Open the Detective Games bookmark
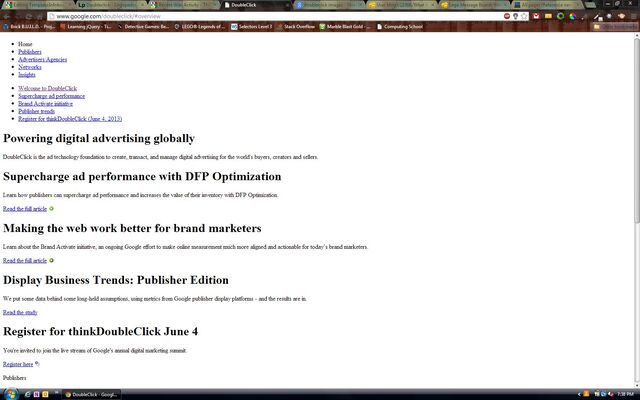 (142, 27)
